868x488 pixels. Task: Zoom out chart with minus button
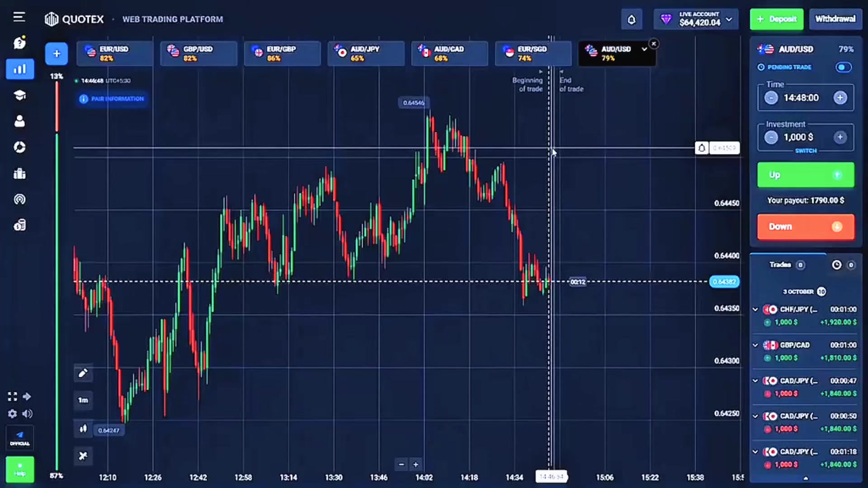401,465
